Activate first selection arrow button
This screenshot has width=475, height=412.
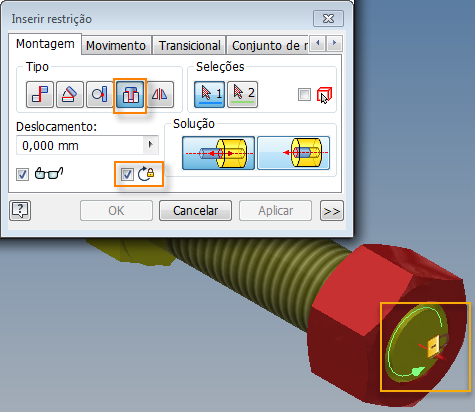(210, 94)
